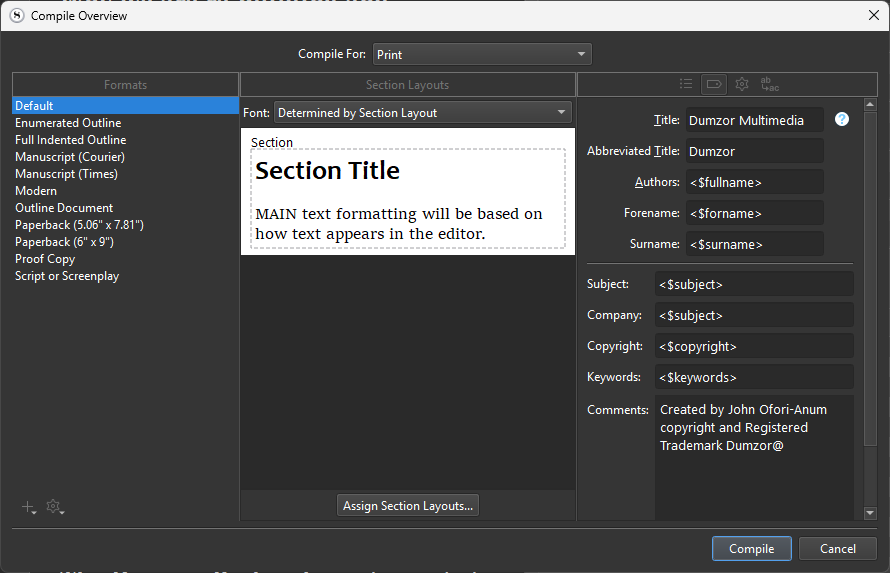Expand the Compile For dropdown

click(x=482, y=54)
